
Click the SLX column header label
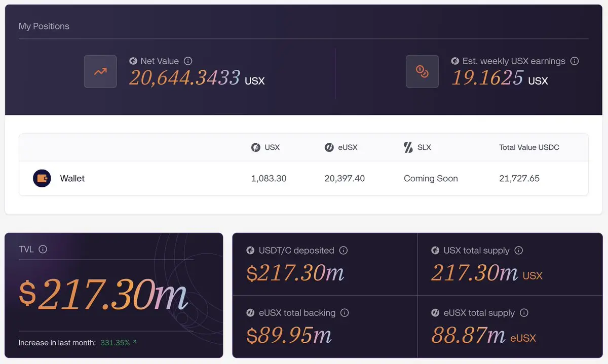424,147
